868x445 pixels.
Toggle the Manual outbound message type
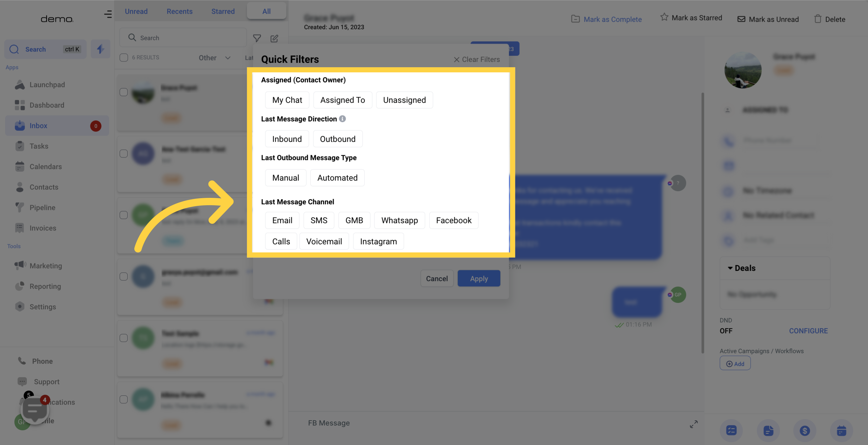(286, 178)
